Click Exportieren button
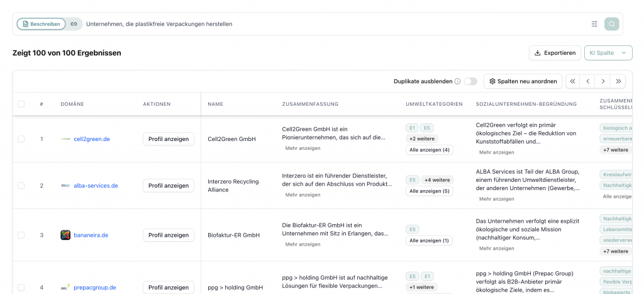644x294 pixels. point(554,53)
